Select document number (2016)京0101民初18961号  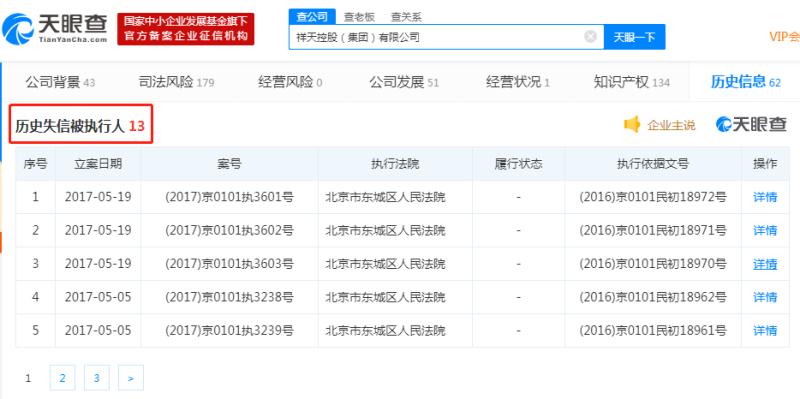point(653,331)
